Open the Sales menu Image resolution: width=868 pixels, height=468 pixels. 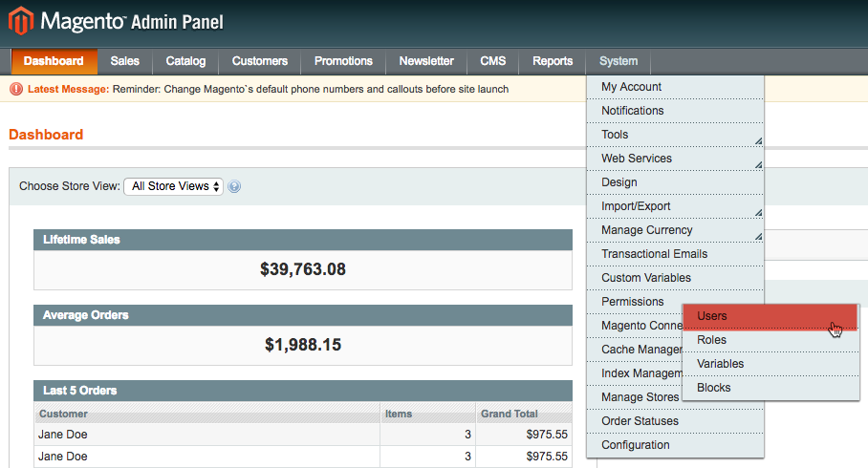coord(124,61)
